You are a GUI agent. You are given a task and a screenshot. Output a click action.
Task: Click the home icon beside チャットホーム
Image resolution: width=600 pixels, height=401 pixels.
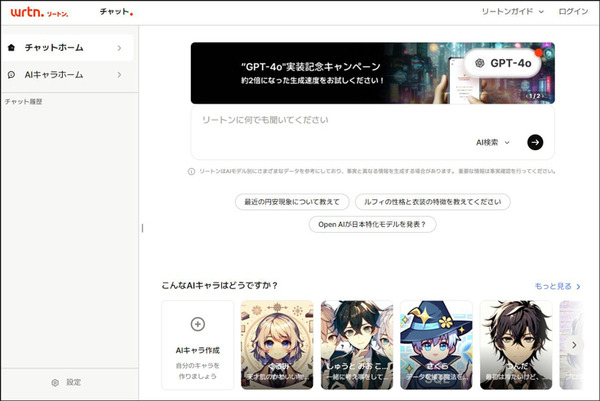click(12, 47)
